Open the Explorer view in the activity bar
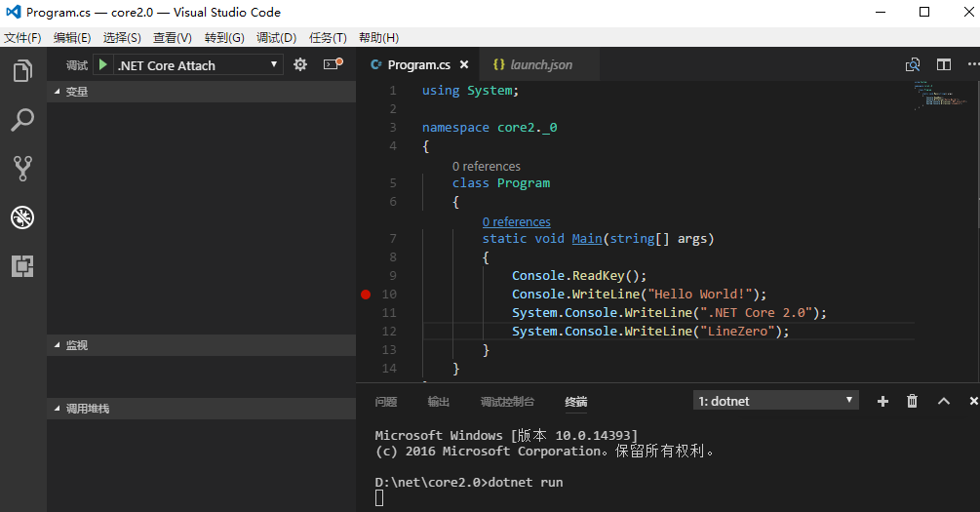Image resolution: width=980 pixels, height=512 pixels. (22, 70)
